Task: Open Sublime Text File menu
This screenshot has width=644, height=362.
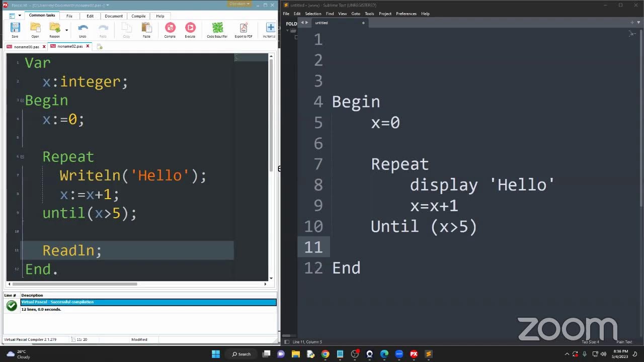Action: click(286, 14)
